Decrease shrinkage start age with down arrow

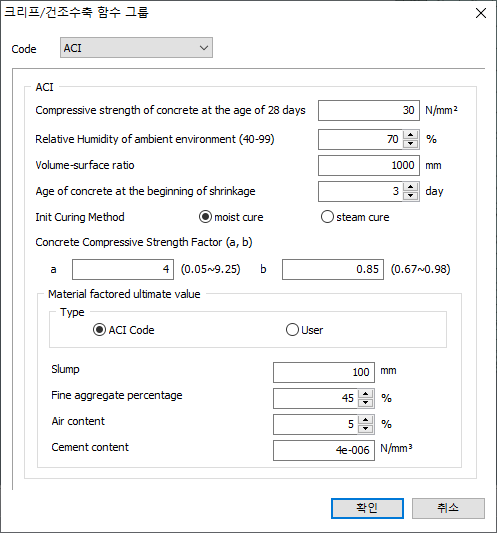[411, 196]
